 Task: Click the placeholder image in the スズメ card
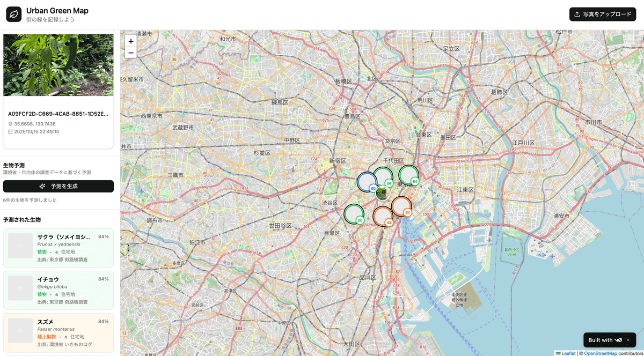21,331
